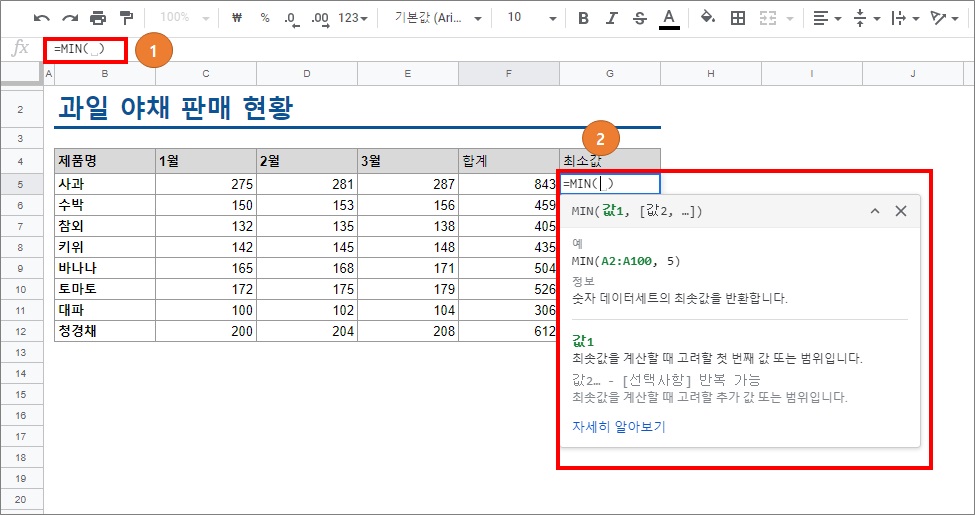Open the text color picker

[669, 18]
